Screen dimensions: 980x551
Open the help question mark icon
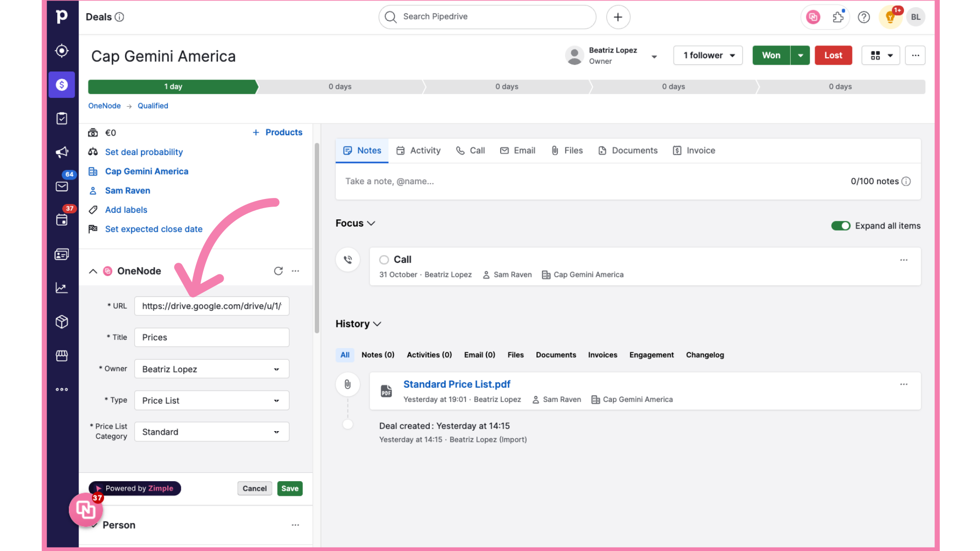864,17
